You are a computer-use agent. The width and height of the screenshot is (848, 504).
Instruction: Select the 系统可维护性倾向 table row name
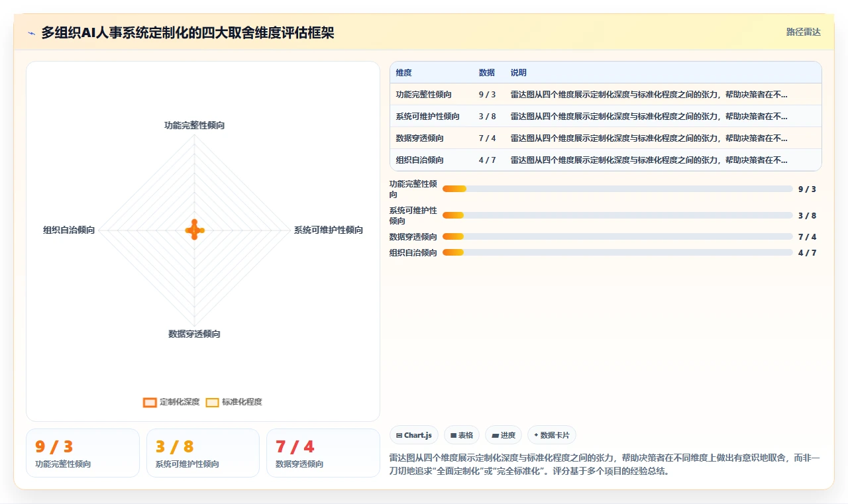[428, 117]
